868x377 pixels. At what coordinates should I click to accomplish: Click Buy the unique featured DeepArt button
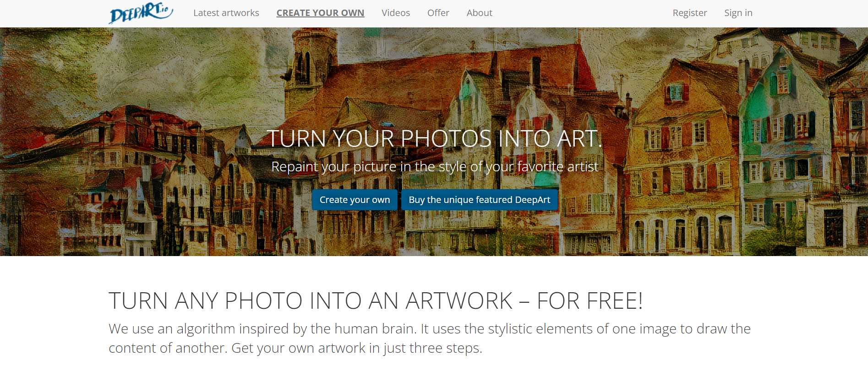(479, 200)
